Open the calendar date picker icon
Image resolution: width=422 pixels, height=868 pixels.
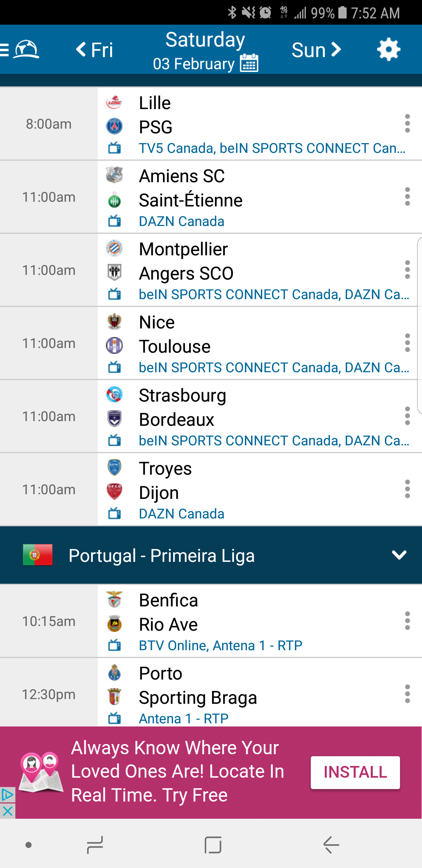pyautogui.click(x=249, y=63)
